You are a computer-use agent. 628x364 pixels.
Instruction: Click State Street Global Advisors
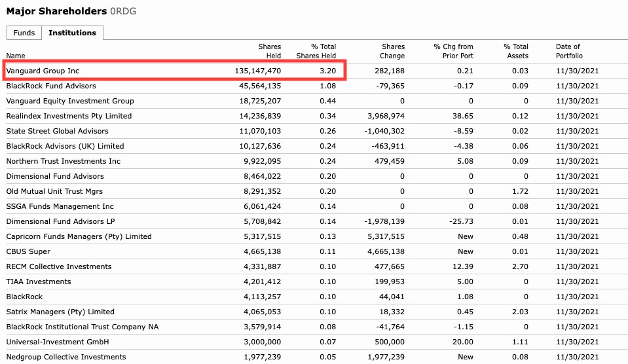(x=57, y=131)
